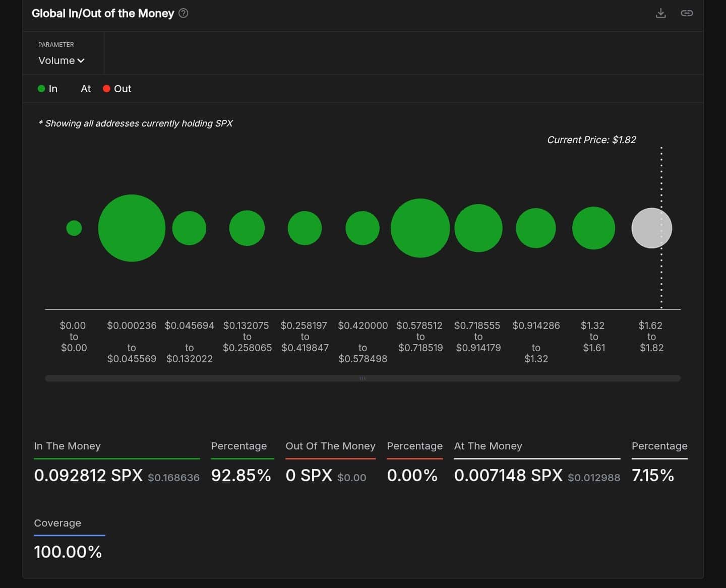Click the Global In/Out of the Money title
726x588 pixels.
pos(103,14)
